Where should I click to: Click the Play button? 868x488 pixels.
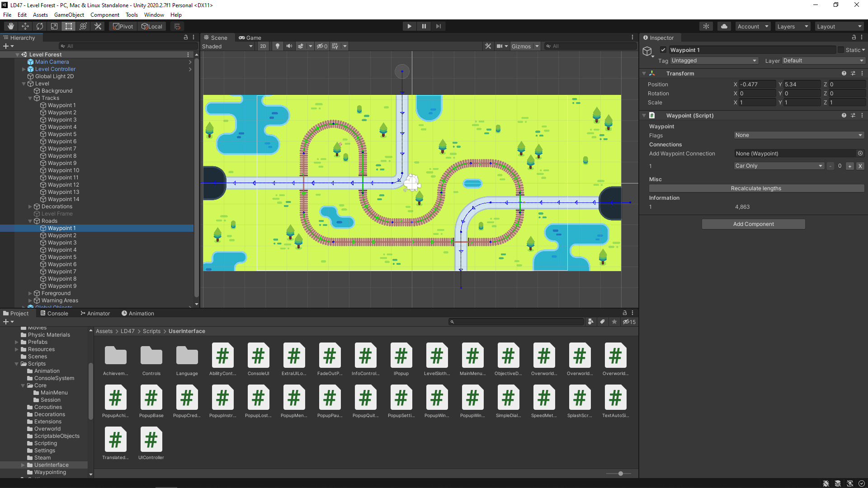[410, 26]
